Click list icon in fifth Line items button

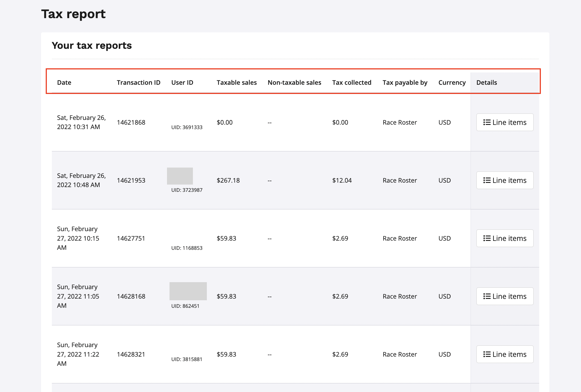[x=487, y=354]
